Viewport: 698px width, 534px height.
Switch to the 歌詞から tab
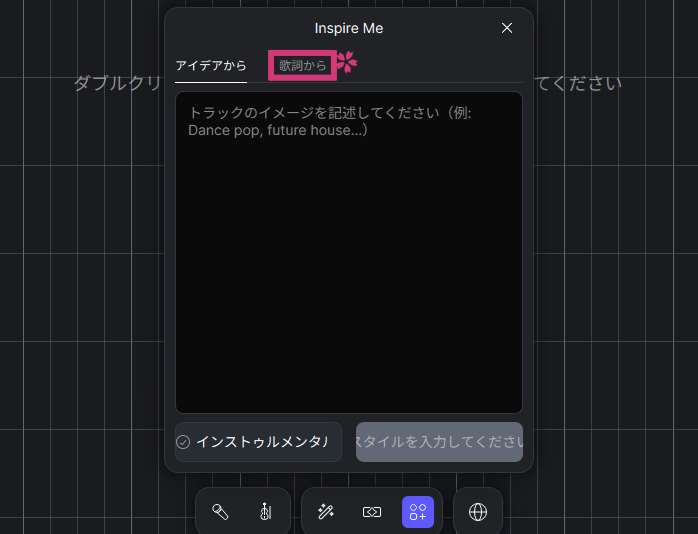pos(302,66)
